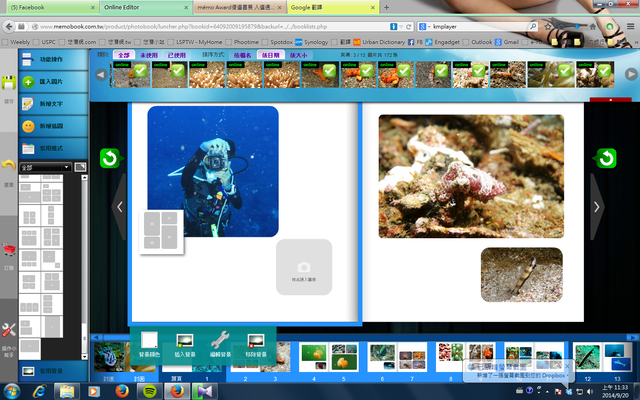
Task: Click photo strip next arrow
Action: tap(631, 74)
